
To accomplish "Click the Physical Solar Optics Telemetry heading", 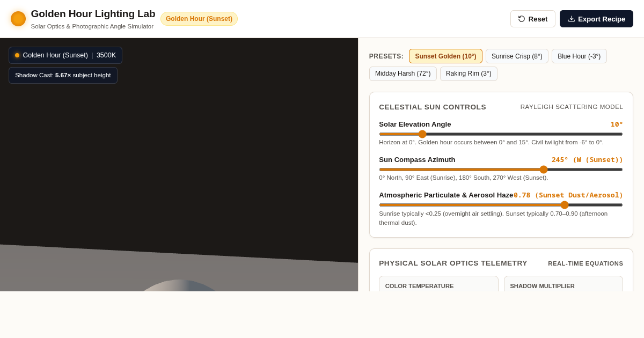I will (453, 263).
